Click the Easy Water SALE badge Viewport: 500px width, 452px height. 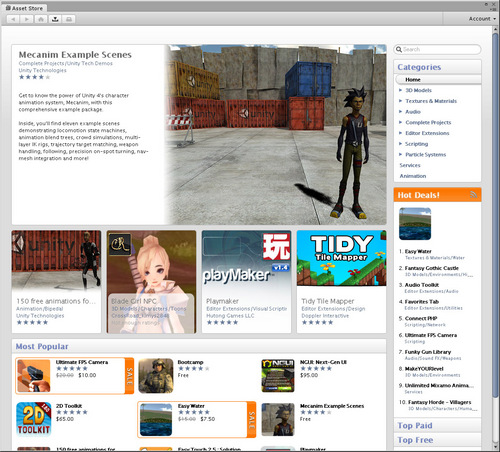pos(251,420)
